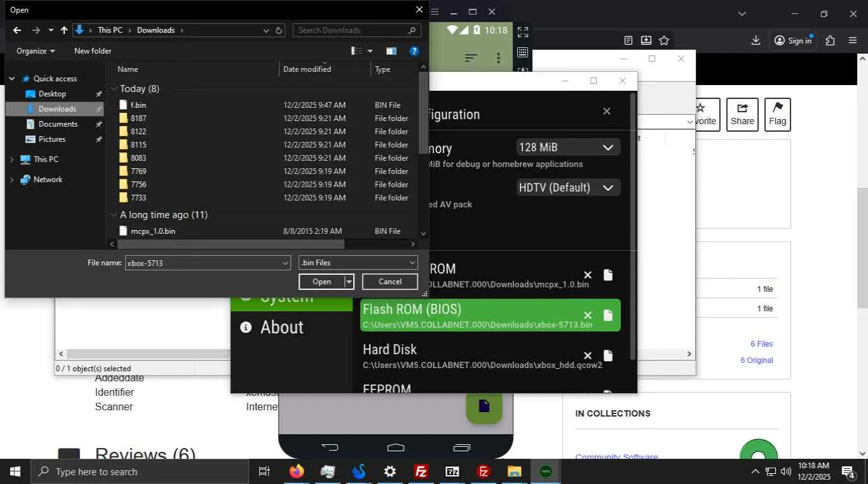Tap the Android recent apps button
The height and width of the screenshot is (484, 868).
click(x=462, y=447)
